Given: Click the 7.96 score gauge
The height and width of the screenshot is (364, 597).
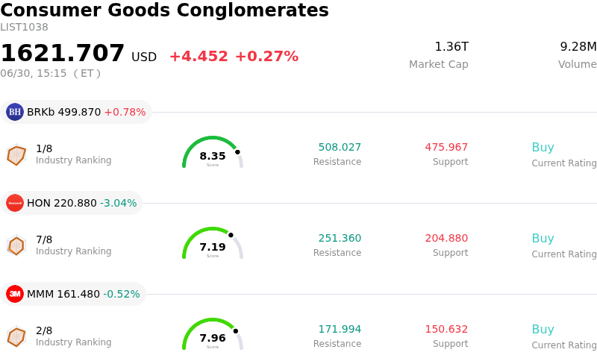Looking at the screenshot, I should tap(213, 334).
